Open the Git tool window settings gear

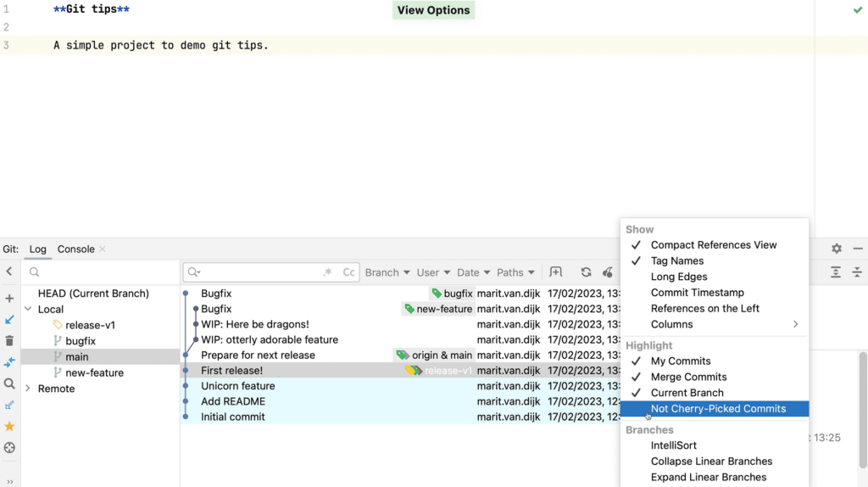837,249
